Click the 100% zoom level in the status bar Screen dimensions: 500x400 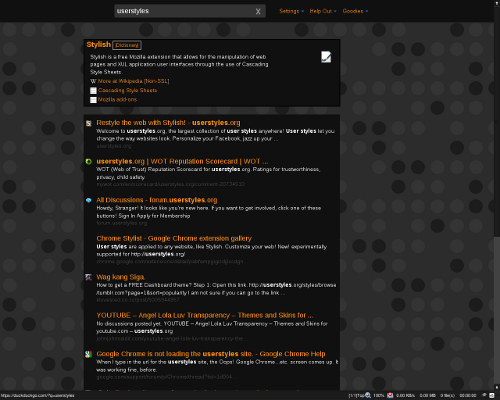[x=379, y=396]
